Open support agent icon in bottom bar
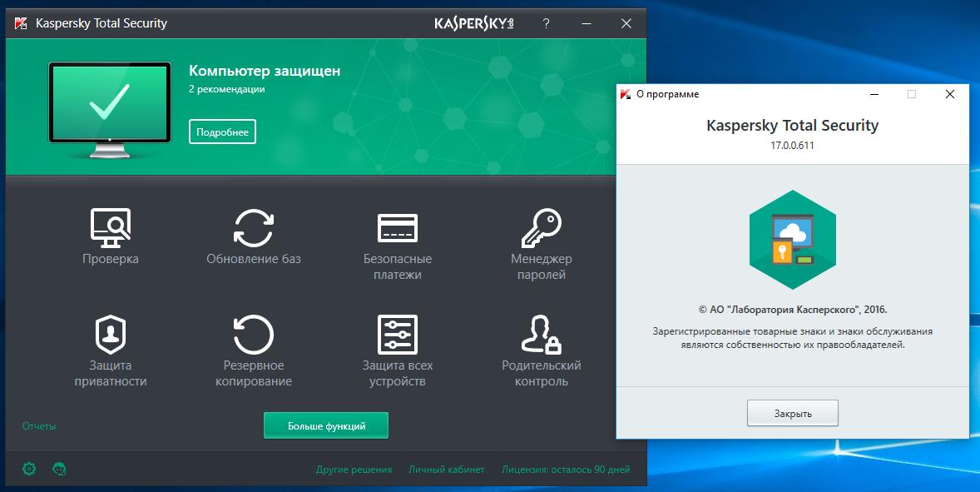Screen dimensions: 980x492 pyautogui.click(x=59, y=468)
